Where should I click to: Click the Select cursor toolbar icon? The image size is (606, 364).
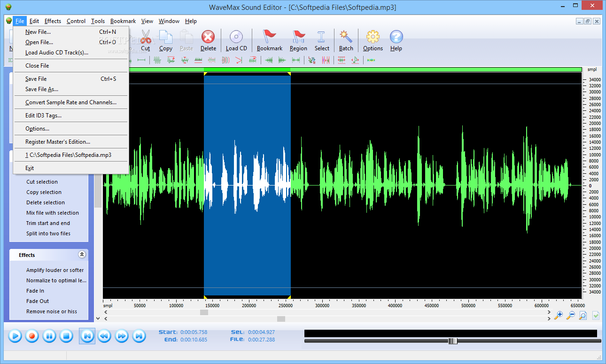(x=322, y=37)
